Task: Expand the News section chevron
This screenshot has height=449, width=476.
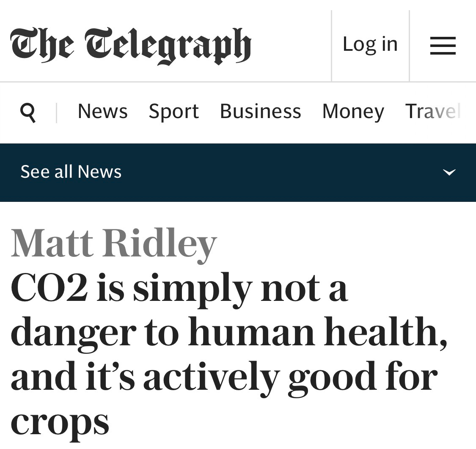Action: pyautogui.click(x=449, y=172)
